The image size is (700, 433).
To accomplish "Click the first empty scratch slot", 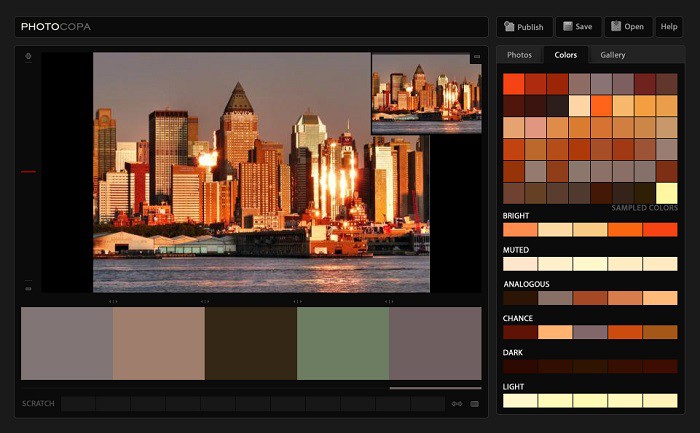I will click(x=78, y=404).
